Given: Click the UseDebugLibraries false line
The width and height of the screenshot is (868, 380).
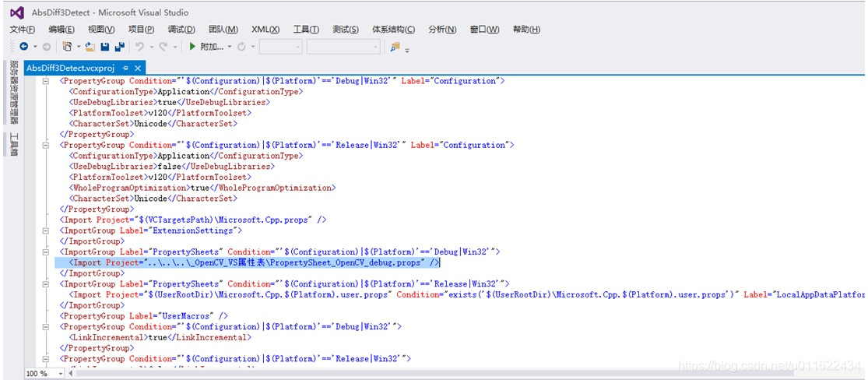Looking at the screenshot, I should (171, 166).
